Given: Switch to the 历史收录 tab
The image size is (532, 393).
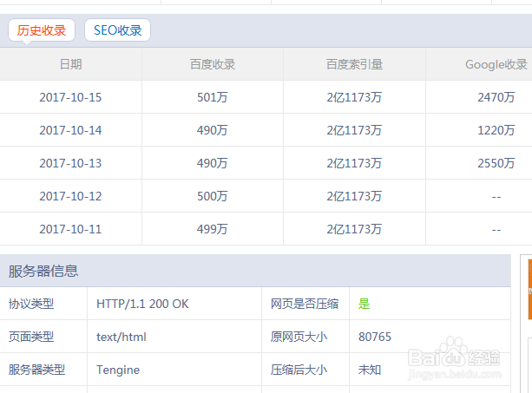Looking at the screenshot, I should [x=42, y=30].
